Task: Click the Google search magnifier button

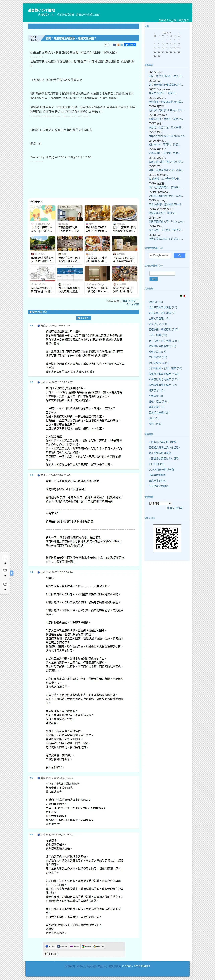Action: pos(179,255)
